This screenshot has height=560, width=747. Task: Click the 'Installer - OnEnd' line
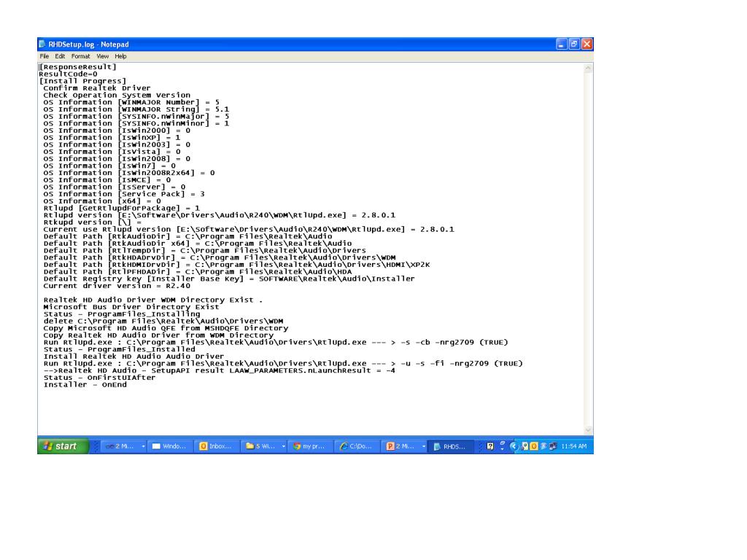(85, 385)
